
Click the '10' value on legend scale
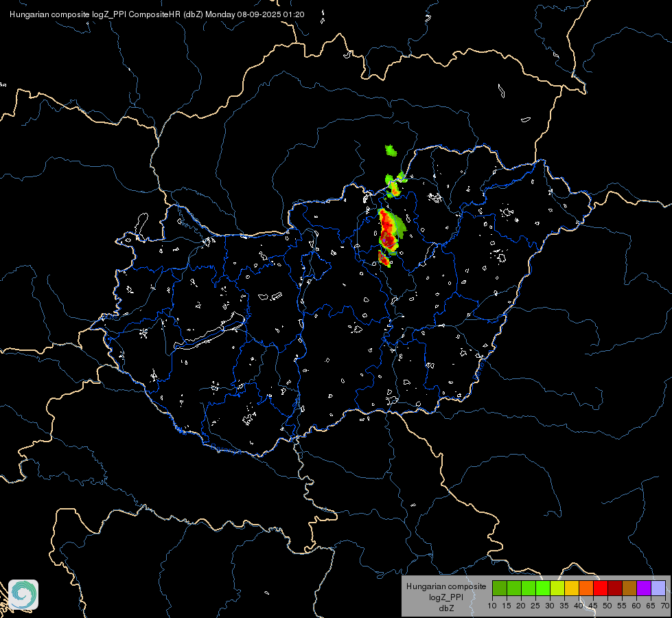click(492, 606)
